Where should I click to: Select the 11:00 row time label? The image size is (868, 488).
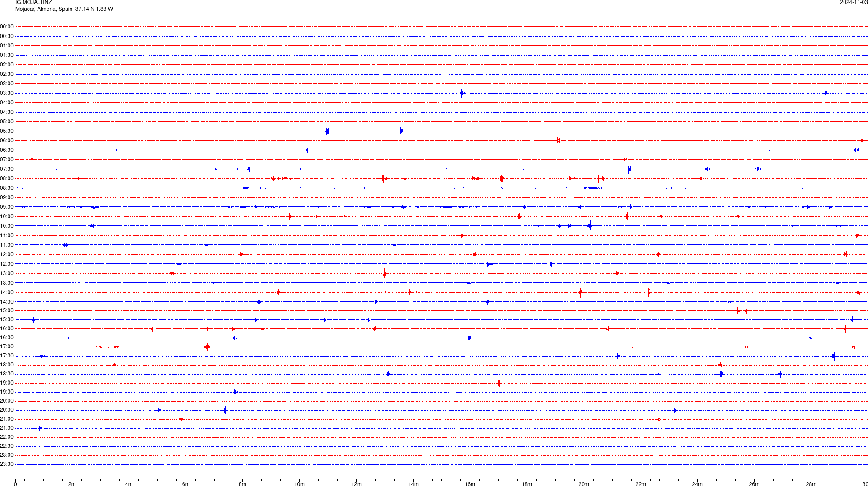[7, 235]
